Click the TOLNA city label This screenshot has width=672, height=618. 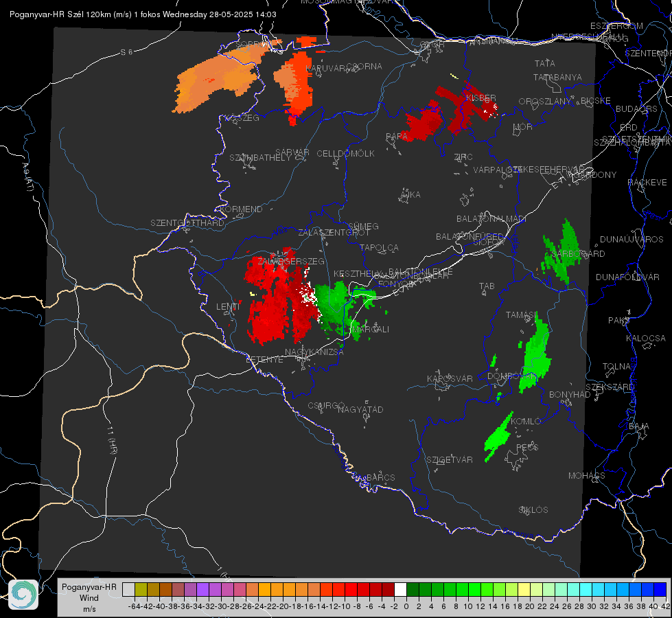click(x=616, y=367)
